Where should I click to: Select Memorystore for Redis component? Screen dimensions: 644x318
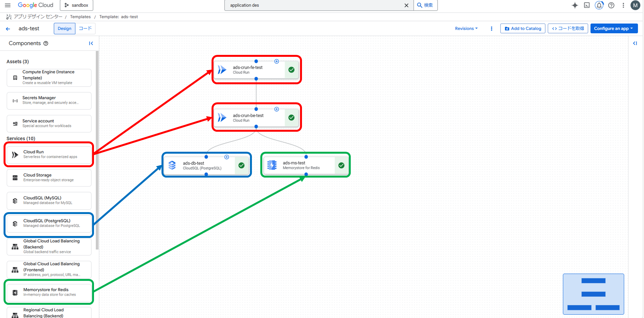click(x=49, y=292)
